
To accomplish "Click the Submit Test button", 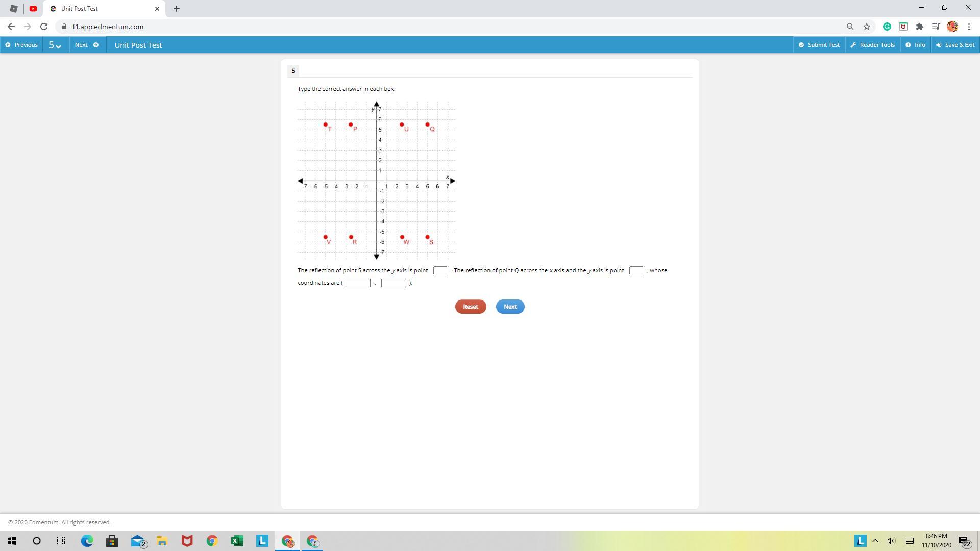I will [819, 45].
